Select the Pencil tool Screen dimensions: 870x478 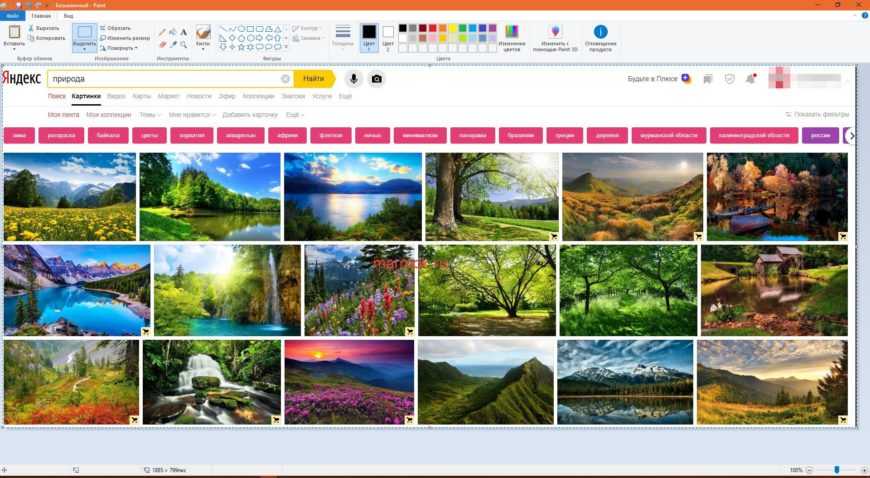[x=161, y=31]
